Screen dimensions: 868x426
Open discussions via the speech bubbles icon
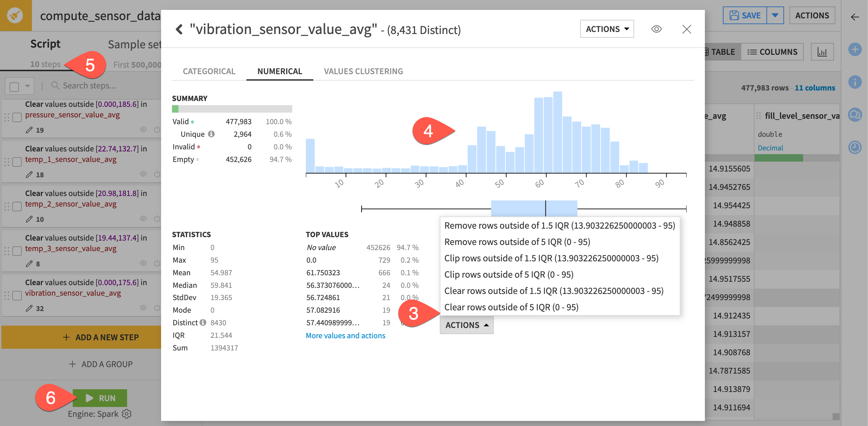[x=856, y=115]
